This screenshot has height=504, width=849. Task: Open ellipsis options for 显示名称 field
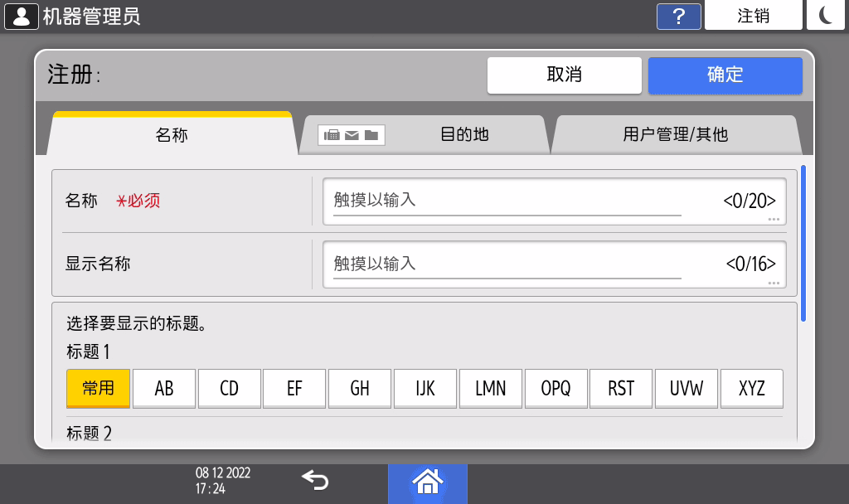pyautogui.click(x=774, y=281)
